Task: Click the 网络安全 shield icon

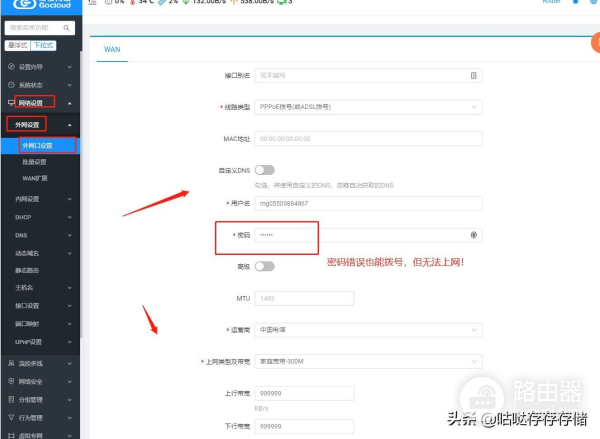Action: click(x=11, y=381)
